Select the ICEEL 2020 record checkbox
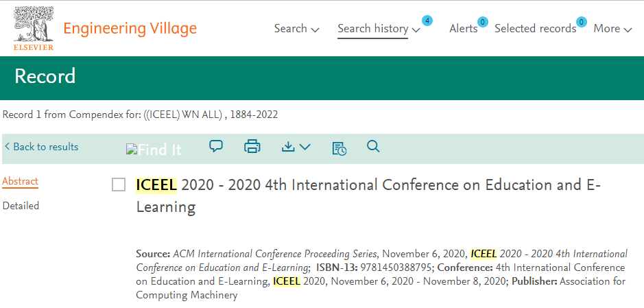 tap(119, 185)
